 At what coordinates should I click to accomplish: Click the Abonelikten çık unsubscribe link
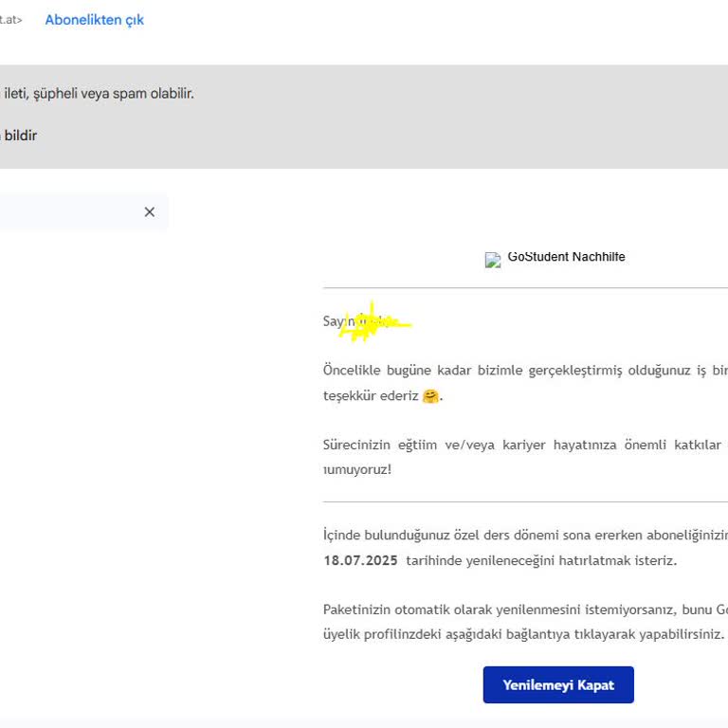94,20
